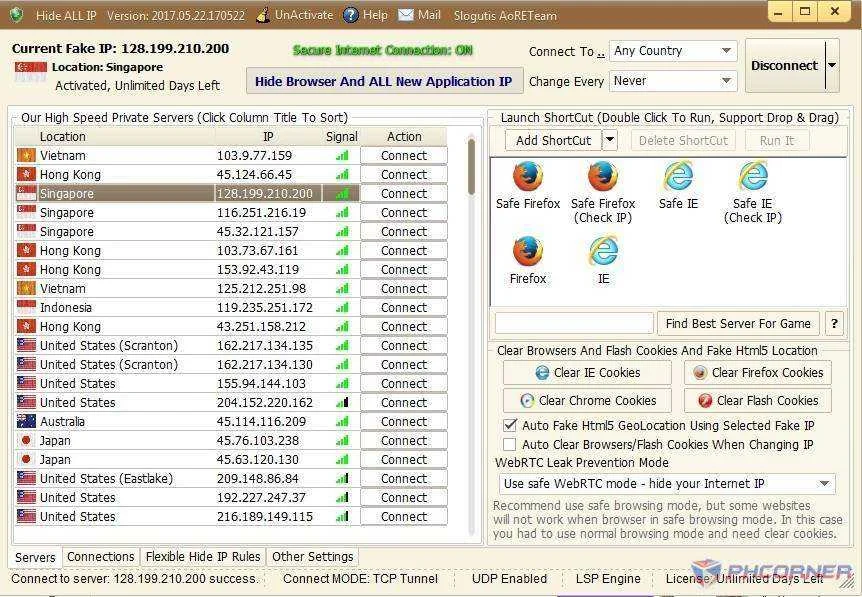Viewport: 862px width, 597px height.
Task: Sort servers by Location column header
Action: point(114,137)
